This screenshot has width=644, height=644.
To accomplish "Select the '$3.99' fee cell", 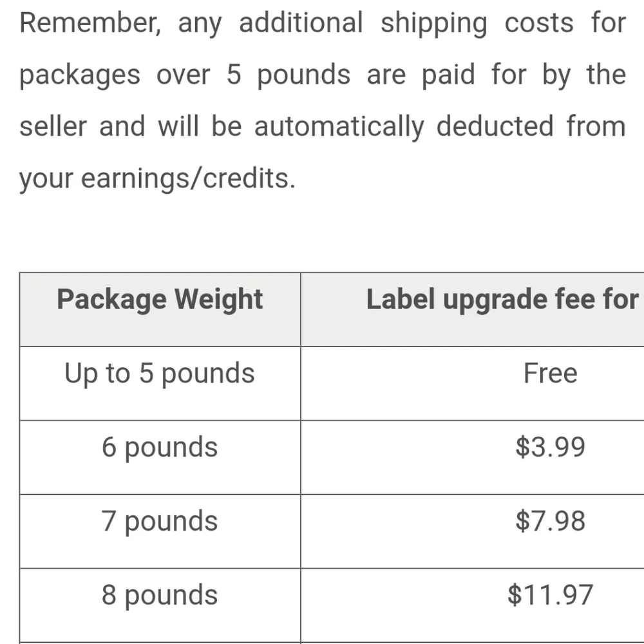I will coord(472,457).
